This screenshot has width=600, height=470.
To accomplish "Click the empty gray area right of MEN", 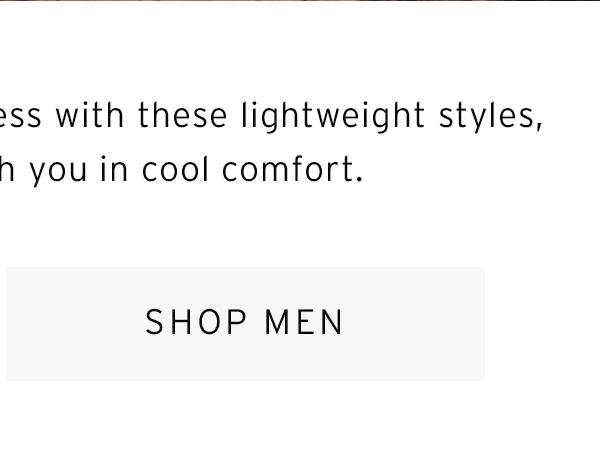I will [x=414, y=324].
